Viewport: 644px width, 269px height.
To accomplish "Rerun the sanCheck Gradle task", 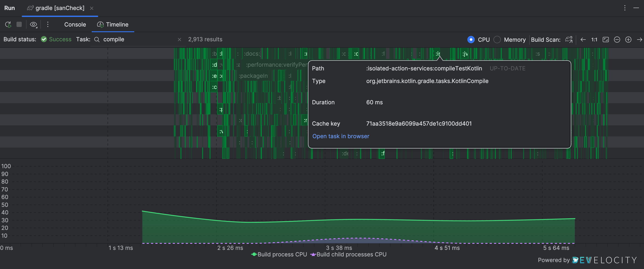I will pyautogui.click(x=8, y=25).
